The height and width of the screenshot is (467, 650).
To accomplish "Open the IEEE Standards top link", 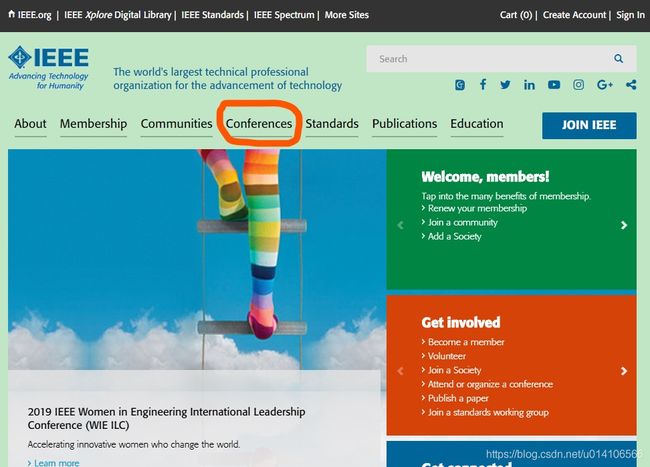I will click(x=212, y=15).
